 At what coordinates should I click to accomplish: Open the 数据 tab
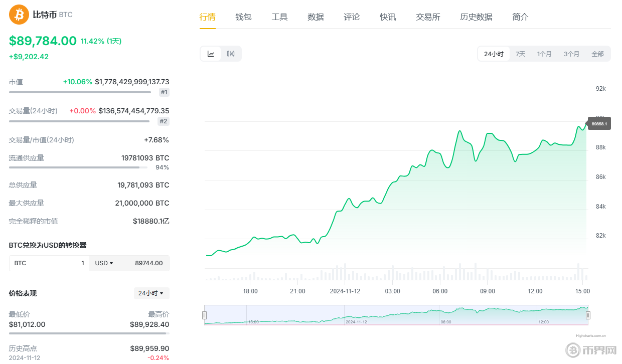tap(316, 17)
